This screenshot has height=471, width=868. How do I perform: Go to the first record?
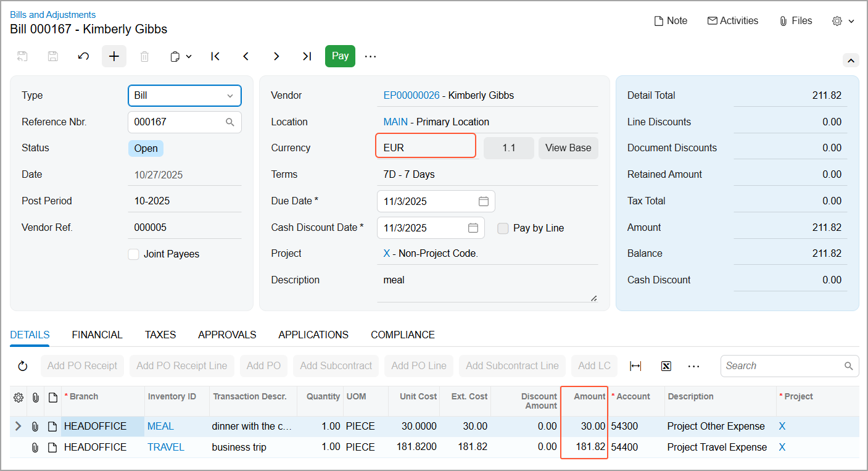click(x=215, y=56)
